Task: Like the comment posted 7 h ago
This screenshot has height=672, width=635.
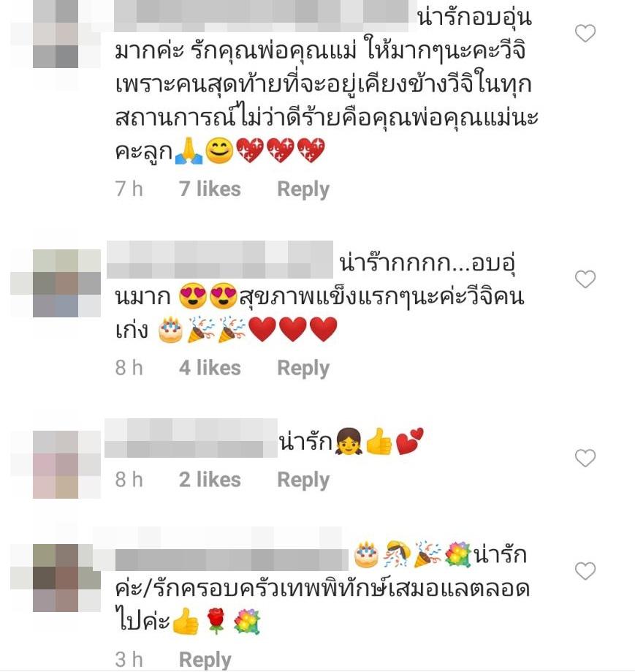Action: point(585,34)
